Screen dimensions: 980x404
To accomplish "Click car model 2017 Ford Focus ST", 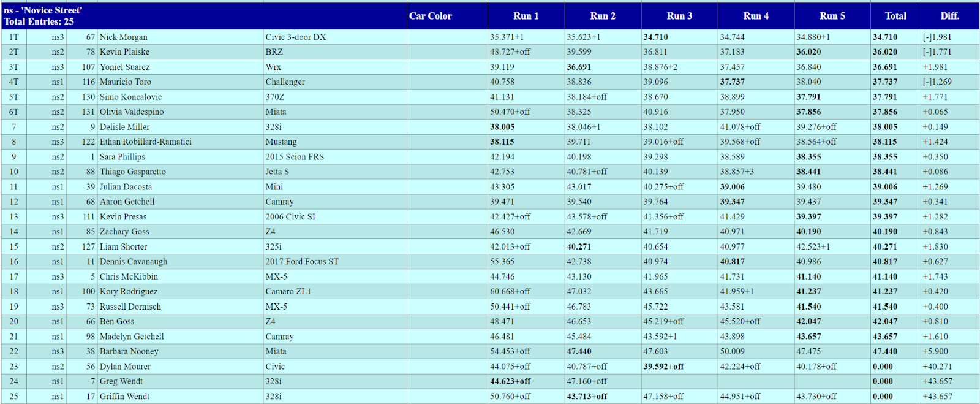I will tap(302, 262).
